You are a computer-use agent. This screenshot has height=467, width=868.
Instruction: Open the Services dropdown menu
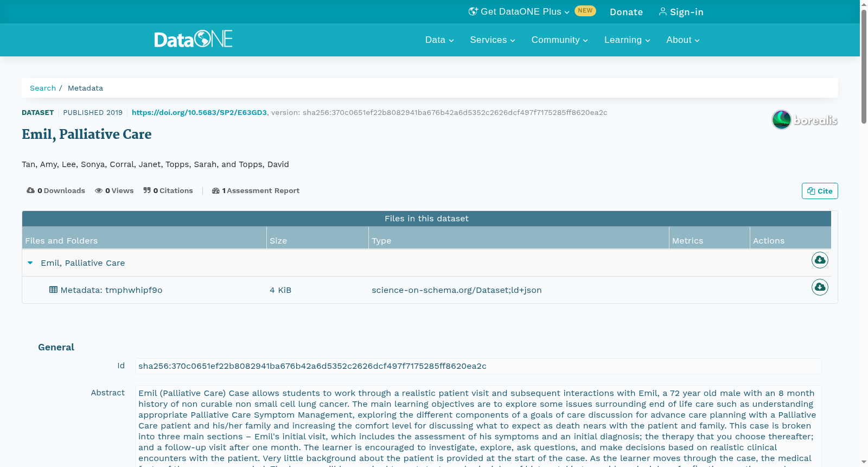coord(493,40)
